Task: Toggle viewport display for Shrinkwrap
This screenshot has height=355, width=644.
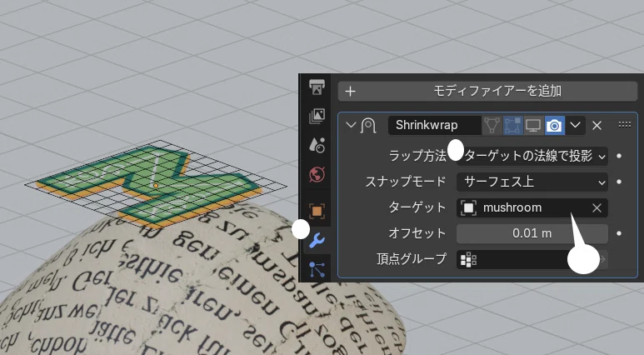Action: [533, 125]
